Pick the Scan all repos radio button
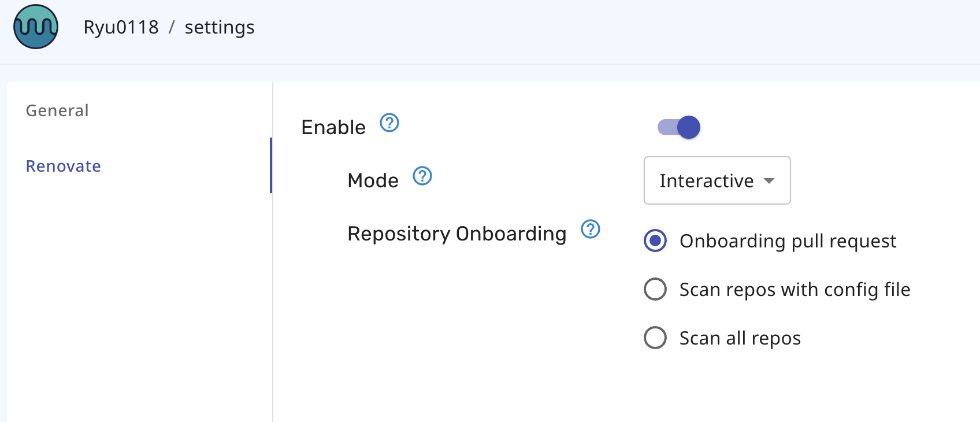This screenshot has height=422, width=980. (x=655, y=338)
